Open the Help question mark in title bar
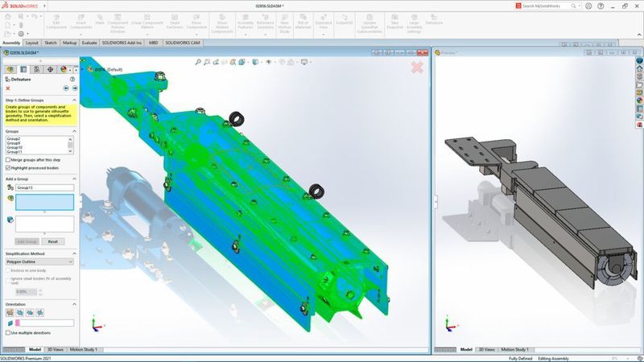 [601, 6]
